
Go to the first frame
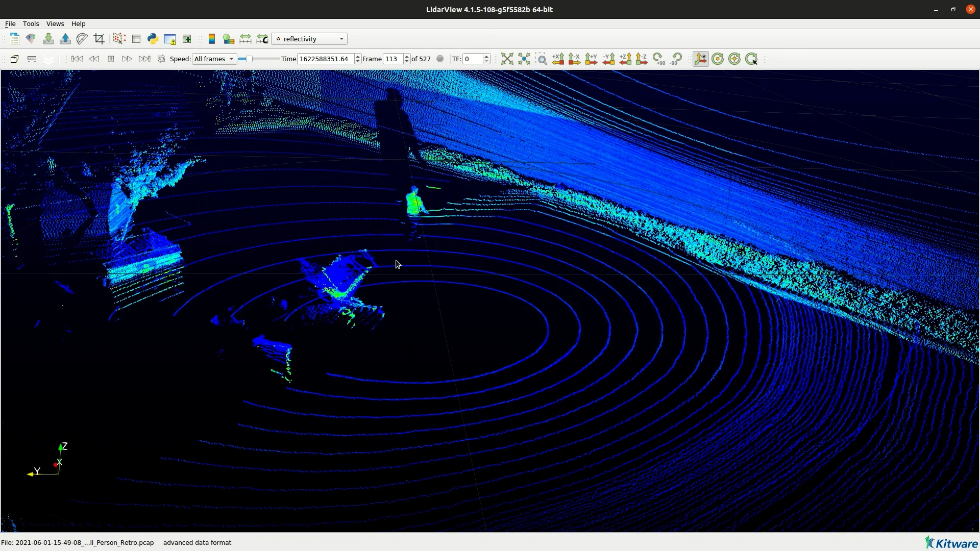click(x=77, y=59)
